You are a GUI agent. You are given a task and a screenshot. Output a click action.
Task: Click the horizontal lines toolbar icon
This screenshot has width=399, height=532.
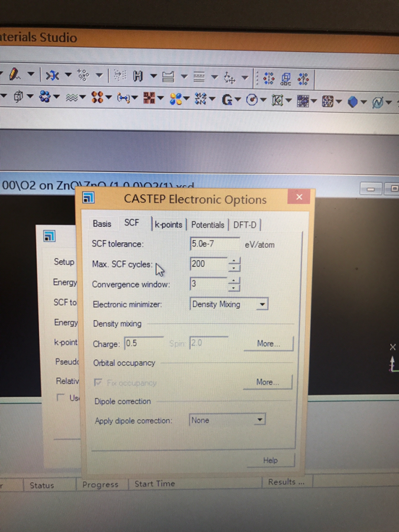[x=199, y=77]
